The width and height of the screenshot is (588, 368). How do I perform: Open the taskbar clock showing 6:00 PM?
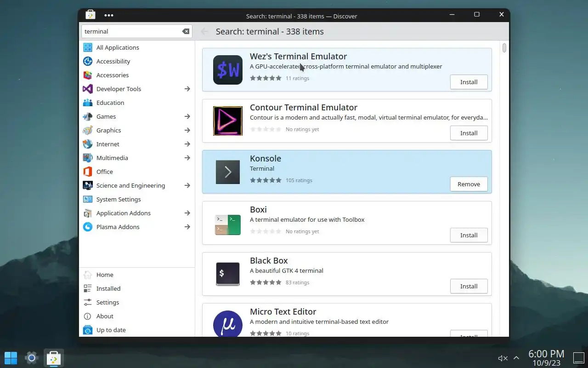pos(546,358)
